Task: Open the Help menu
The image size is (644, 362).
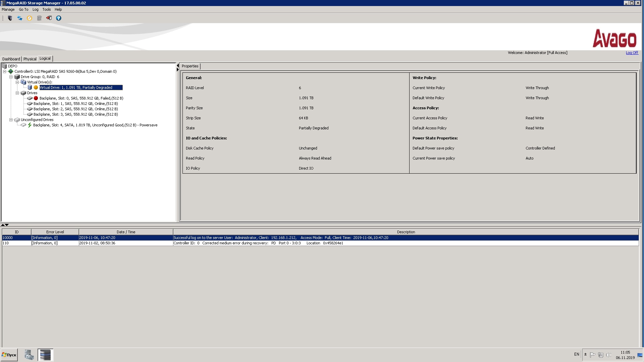Action: tap(58, 9)
